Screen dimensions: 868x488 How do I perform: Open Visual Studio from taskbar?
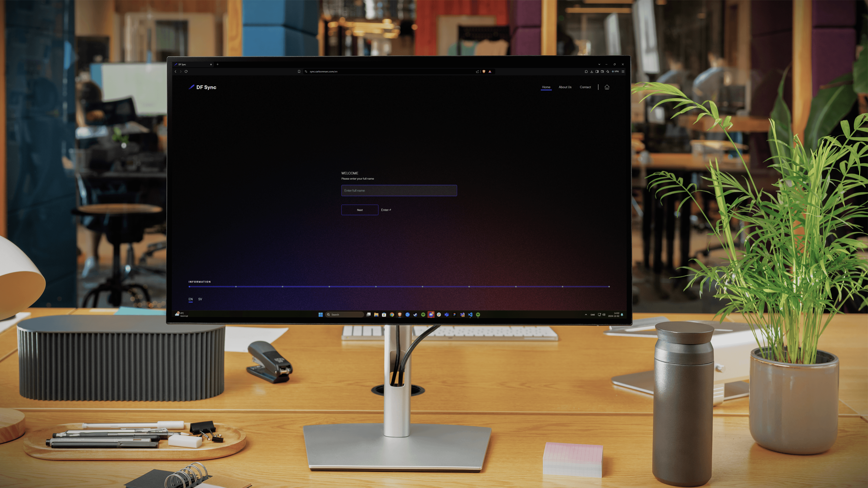point(463,315)
